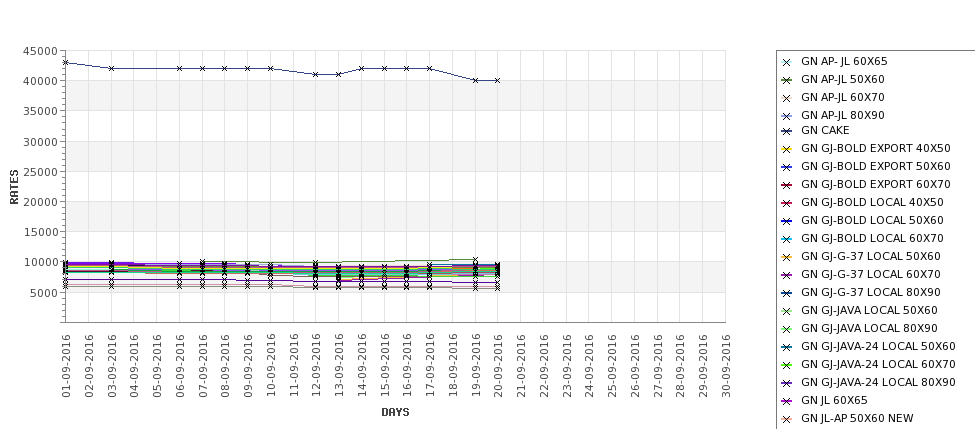Click the DAYS x-axis title
The image size is (975, 429).
tap(395, 412)
